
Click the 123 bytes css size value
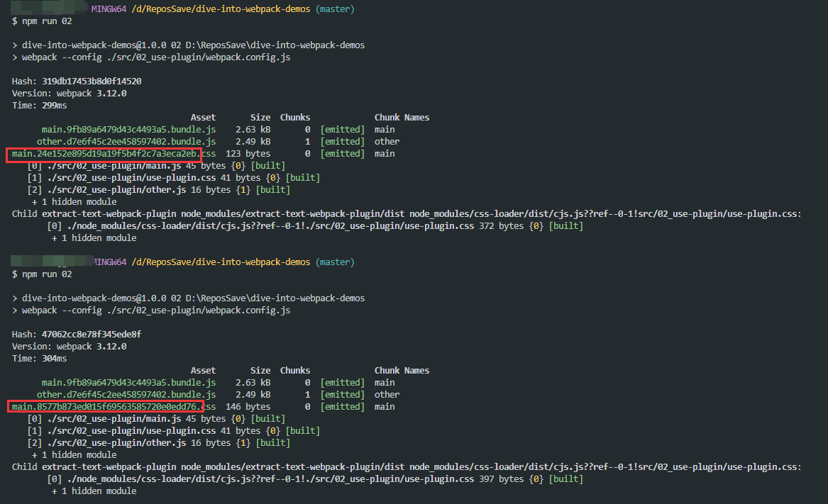pyautogui.click(x=248, y=154)
